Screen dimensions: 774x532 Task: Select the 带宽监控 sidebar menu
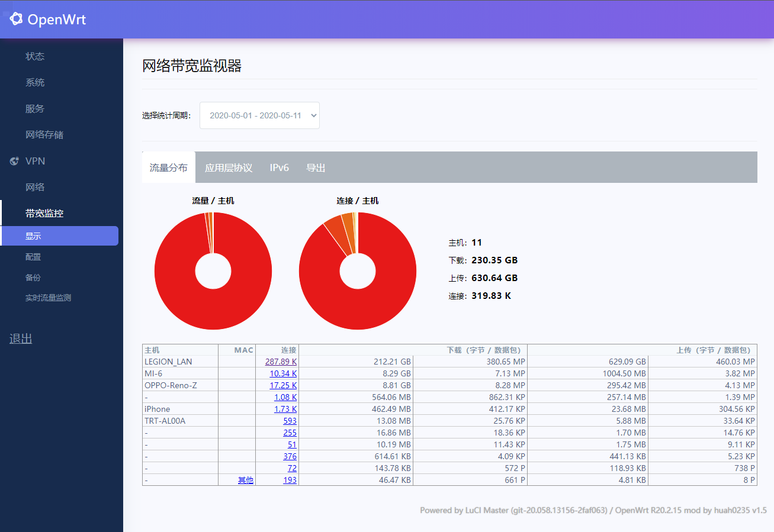coord(44,213)
